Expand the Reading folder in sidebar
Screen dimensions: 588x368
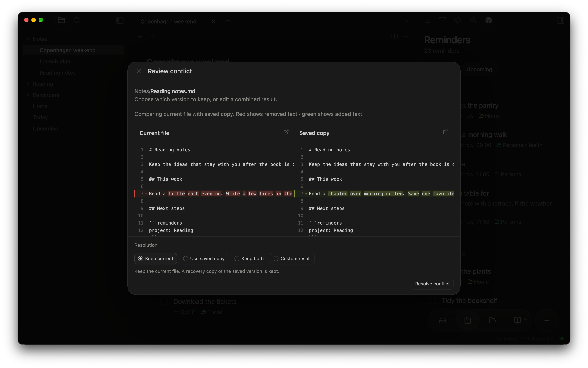[x=28, y=84]
